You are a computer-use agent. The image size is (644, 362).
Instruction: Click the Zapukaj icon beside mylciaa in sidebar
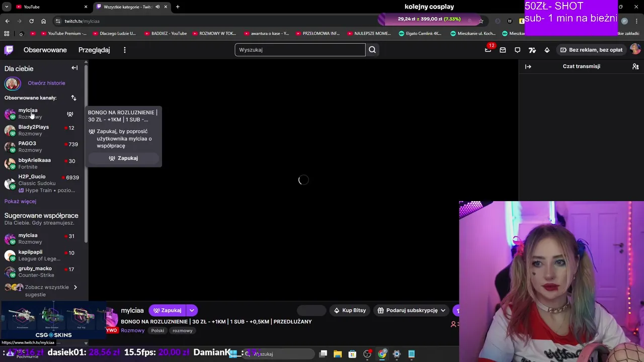click(x=70, y=114)
